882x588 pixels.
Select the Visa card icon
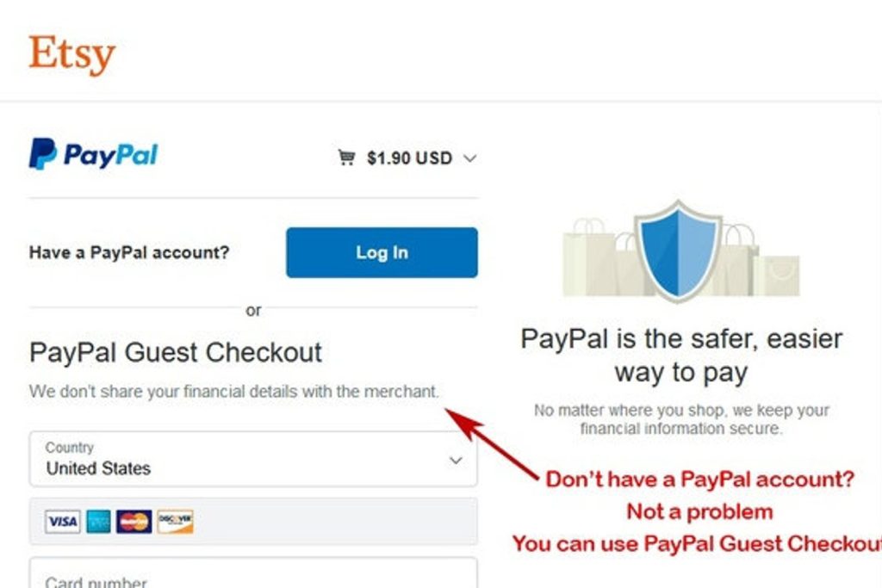63,522
